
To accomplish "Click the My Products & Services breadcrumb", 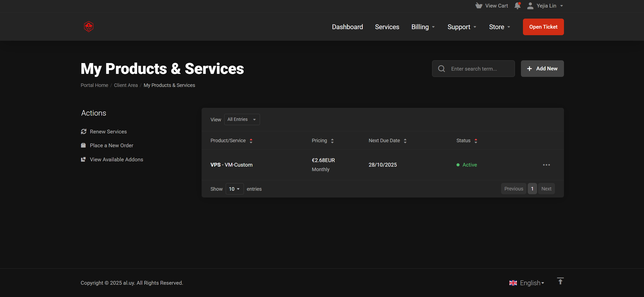I will click(169, 85).
